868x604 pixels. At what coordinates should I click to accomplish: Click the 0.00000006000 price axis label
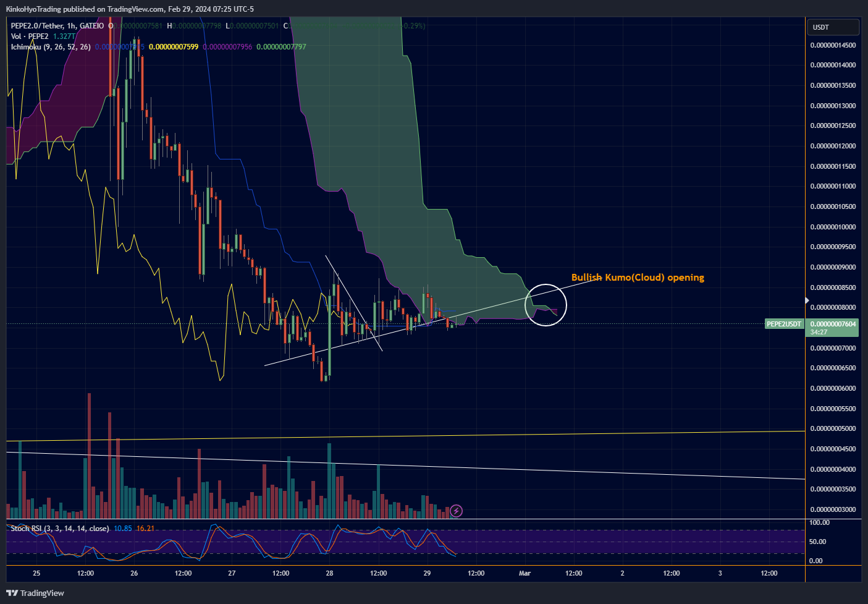(x=833, y=388)
